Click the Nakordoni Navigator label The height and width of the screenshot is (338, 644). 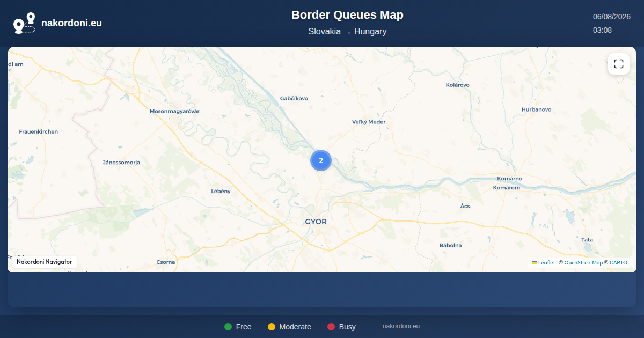(x=45, y=262)
